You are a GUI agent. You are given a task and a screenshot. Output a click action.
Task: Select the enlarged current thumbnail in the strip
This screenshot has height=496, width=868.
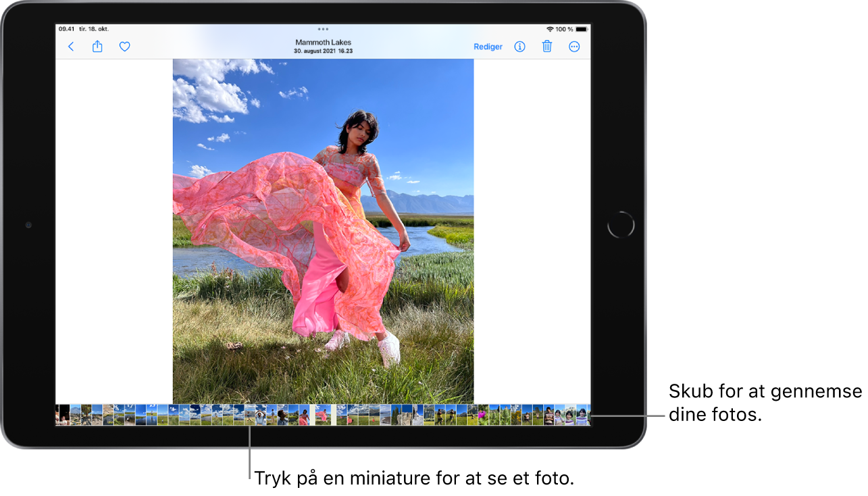pos(323,415)
